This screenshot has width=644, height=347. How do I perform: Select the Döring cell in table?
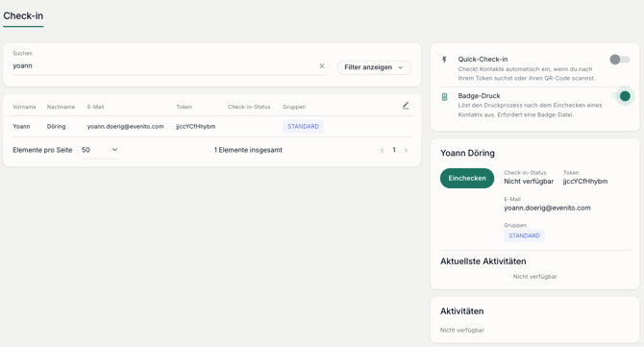click(57, 127)
